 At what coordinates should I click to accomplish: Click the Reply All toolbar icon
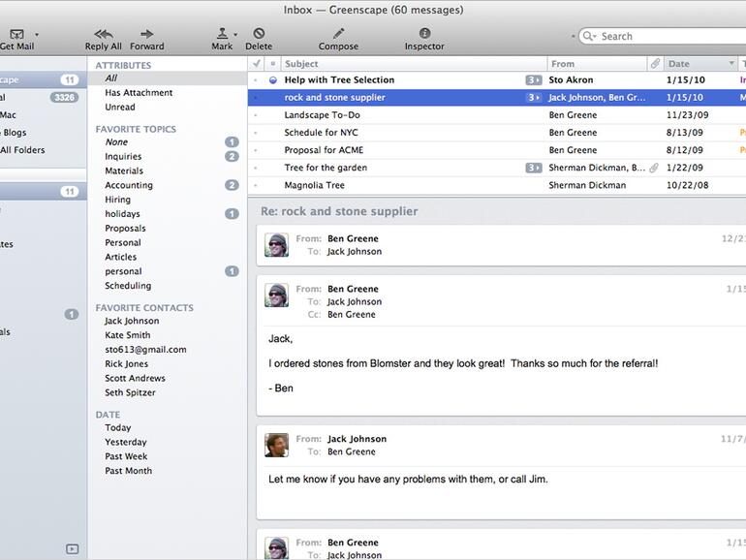pos(103,35)
